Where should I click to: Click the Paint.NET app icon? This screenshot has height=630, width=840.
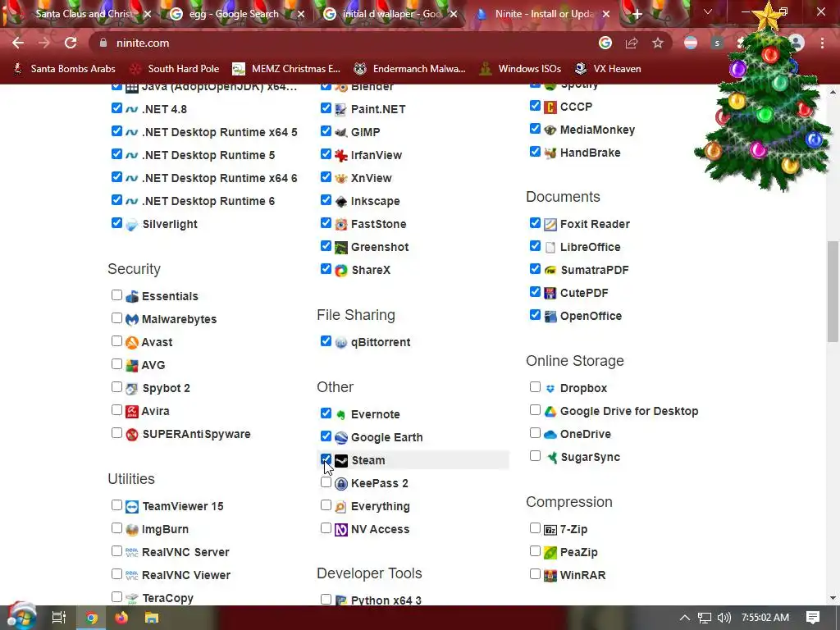340,110
